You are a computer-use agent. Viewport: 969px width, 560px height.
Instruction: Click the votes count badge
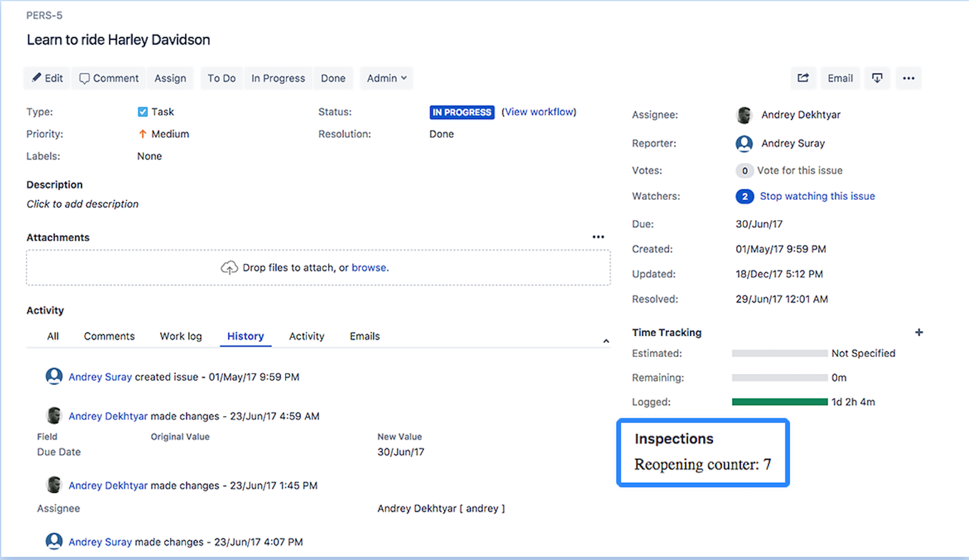[x=744, y=170]
